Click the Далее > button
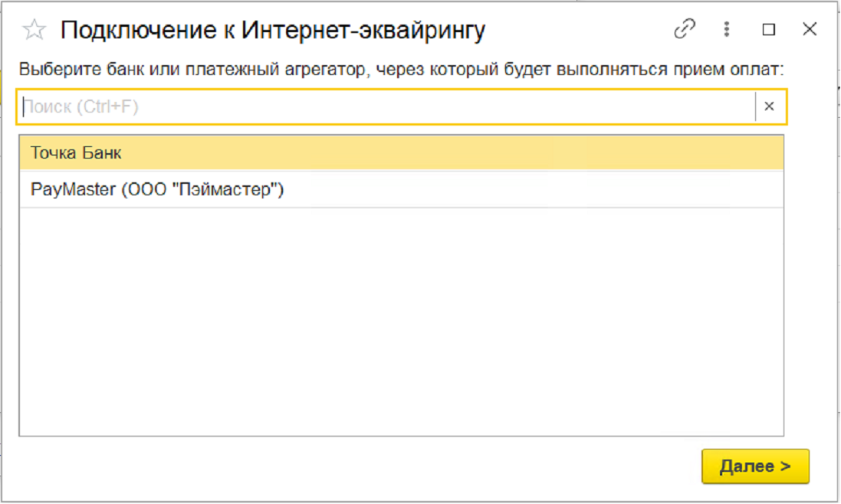Viewport: 841px width, 504px height. 755,466
